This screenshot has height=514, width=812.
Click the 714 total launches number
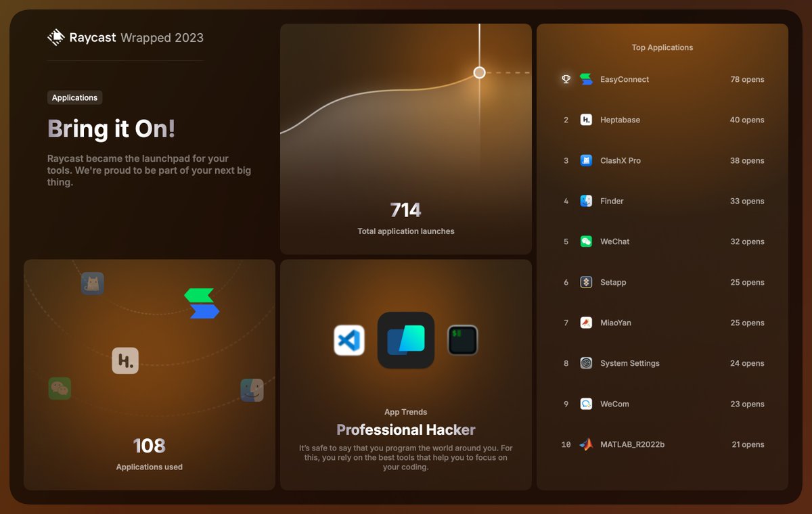[406, 210]
